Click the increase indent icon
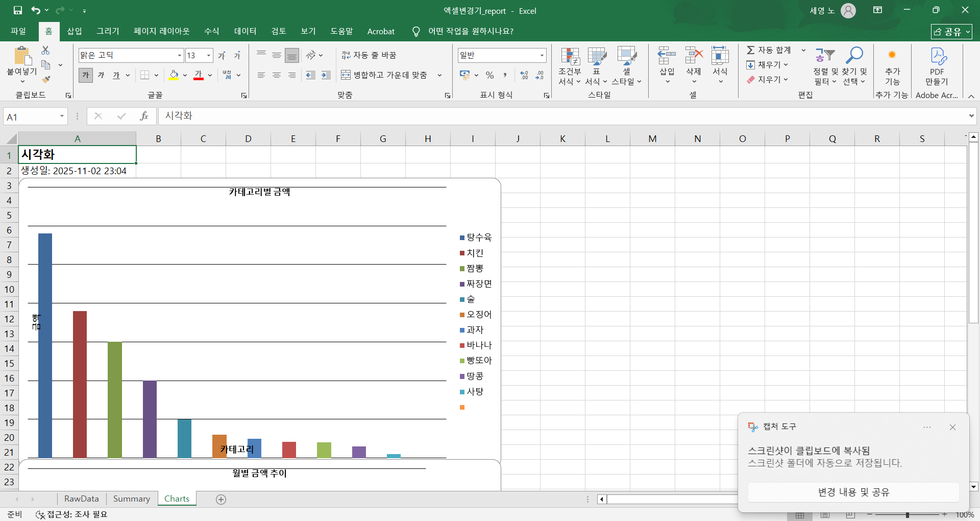 326,75
